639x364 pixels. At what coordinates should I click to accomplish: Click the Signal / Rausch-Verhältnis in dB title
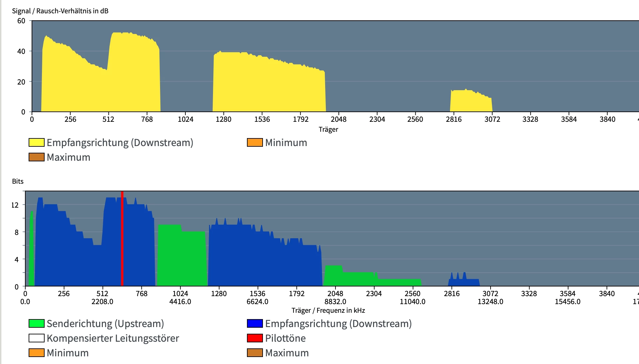pyautogui.click(x=60, y=11)
